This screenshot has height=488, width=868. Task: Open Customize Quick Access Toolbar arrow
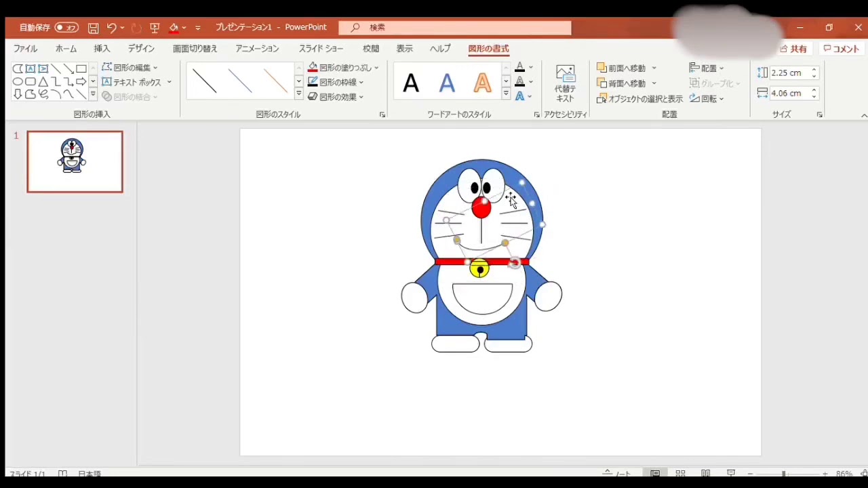click(x=198, y=28)
